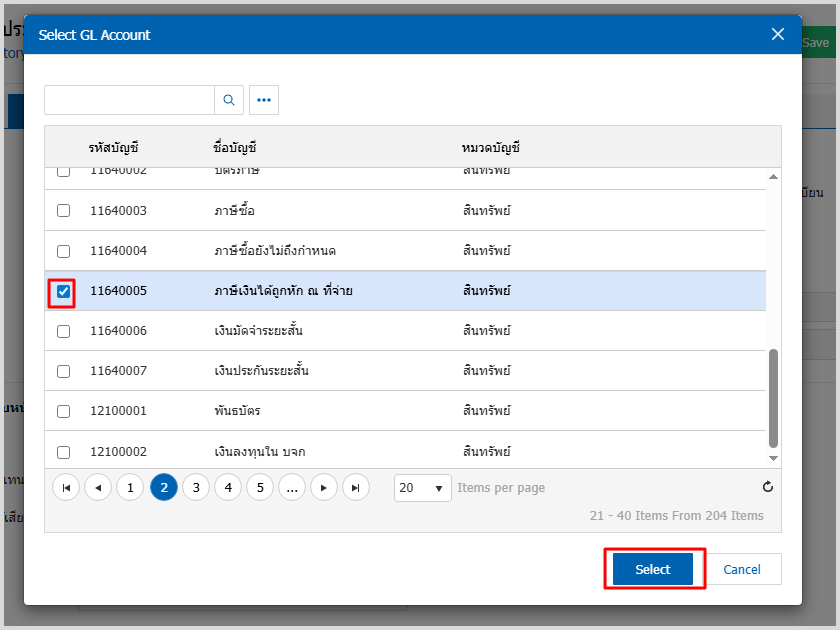Click the vertical scrollbar thumb
The width and height of the screenshot is (840, 630).
point(772,398)
